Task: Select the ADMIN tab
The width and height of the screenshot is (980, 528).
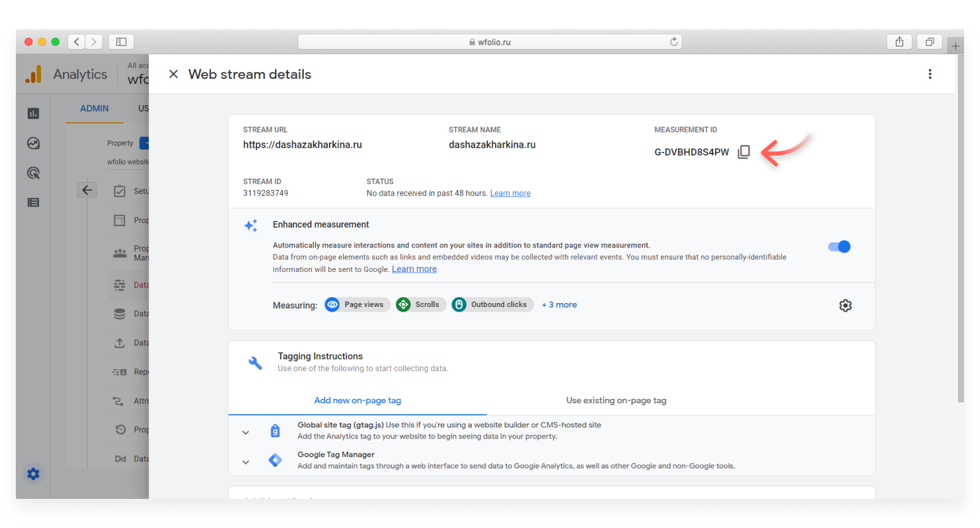Action: (x=94, y=109)
